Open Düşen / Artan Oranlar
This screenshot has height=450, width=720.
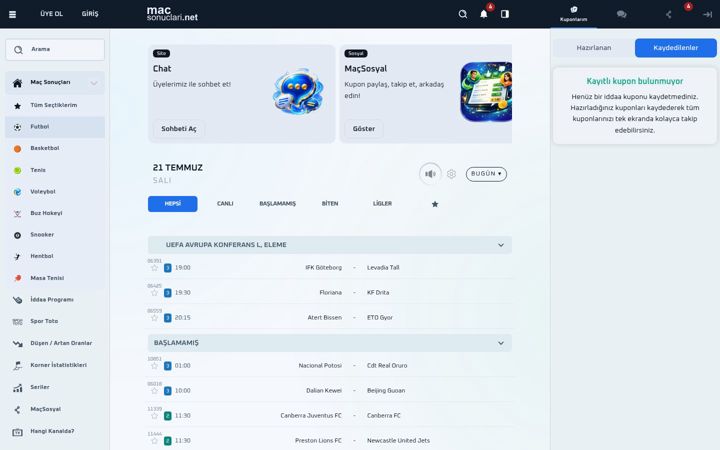click(x=55, y=343)
